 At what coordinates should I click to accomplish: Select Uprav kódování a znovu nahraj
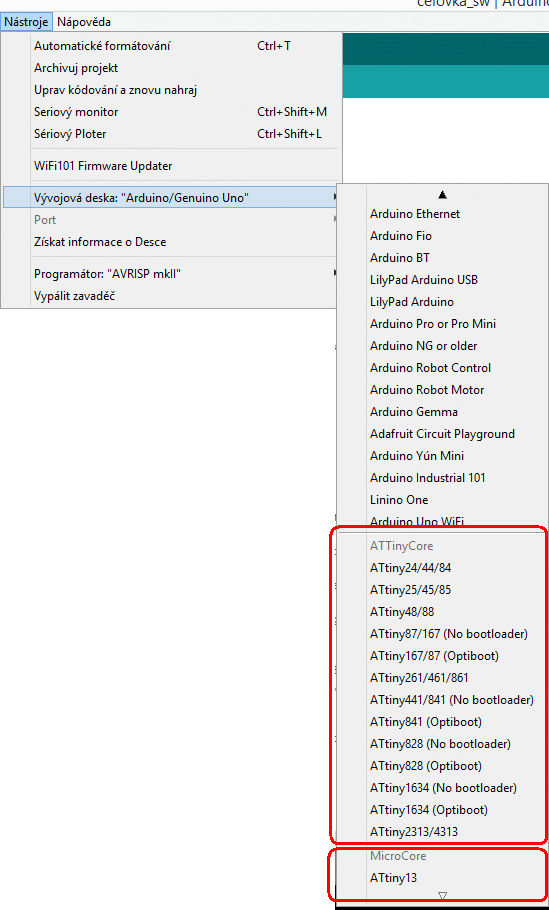(171, 90)
